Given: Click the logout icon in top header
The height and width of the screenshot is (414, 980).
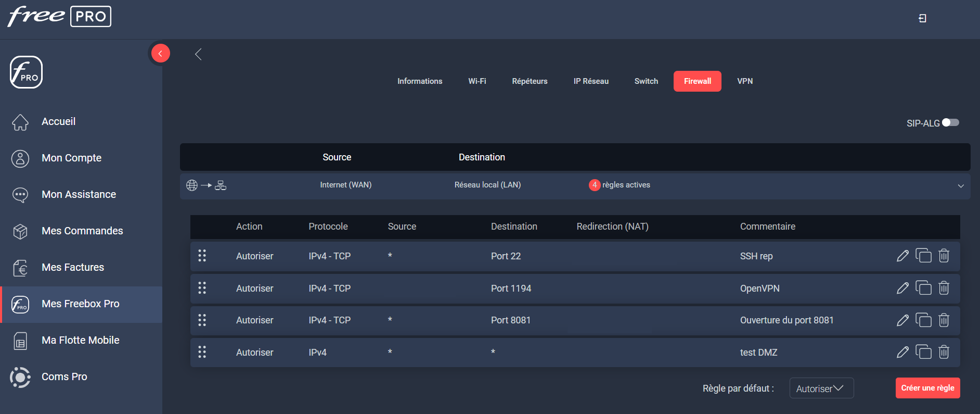Looking at the screenshot, I should click(922, 19).
